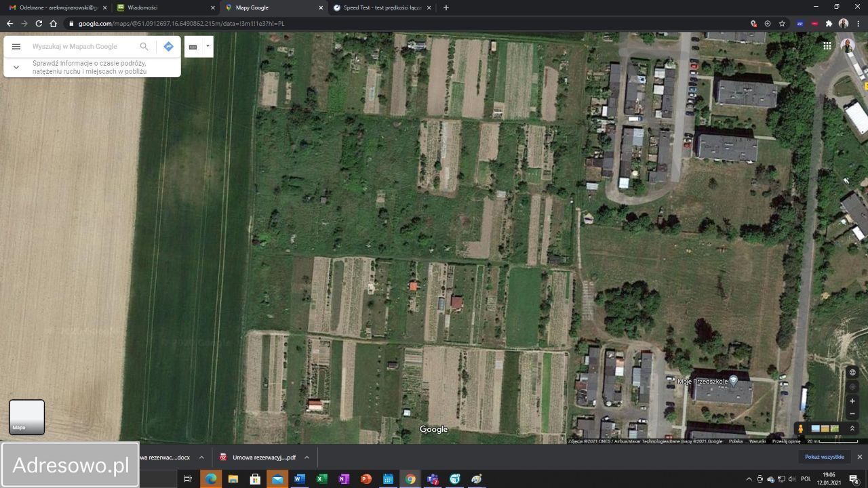Open directions with the blue arrow icon
Viewport: 868px width, 488px height.
168,47
